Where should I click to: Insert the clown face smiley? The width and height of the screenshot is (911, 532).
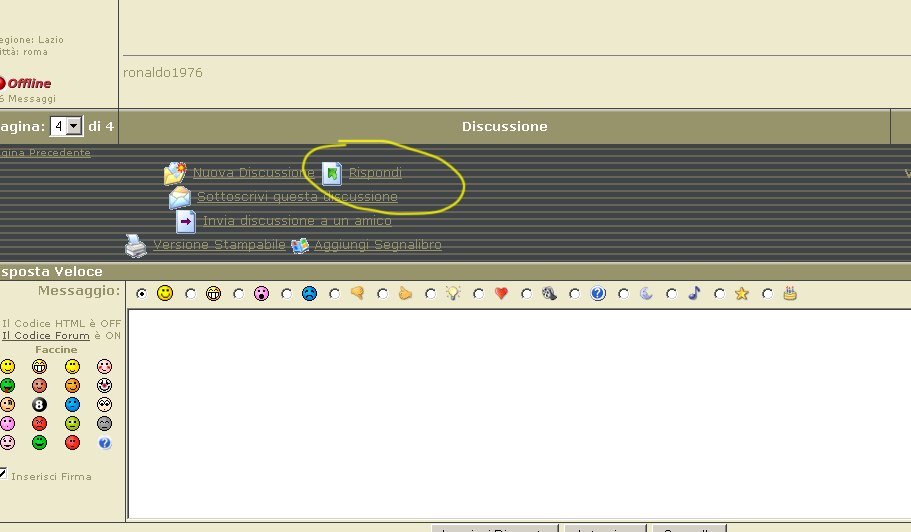[x=104, y=385]
